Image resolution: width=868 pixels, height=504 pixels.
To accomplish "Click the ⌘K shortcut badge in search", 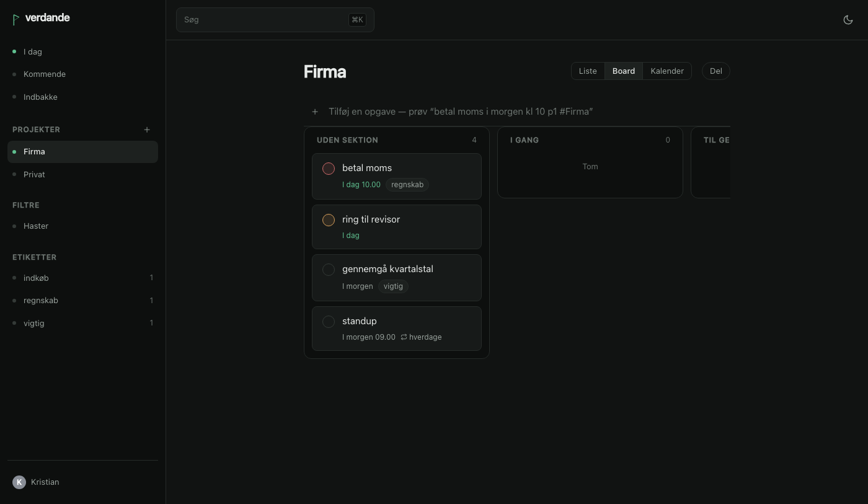I will click(357, 20).
